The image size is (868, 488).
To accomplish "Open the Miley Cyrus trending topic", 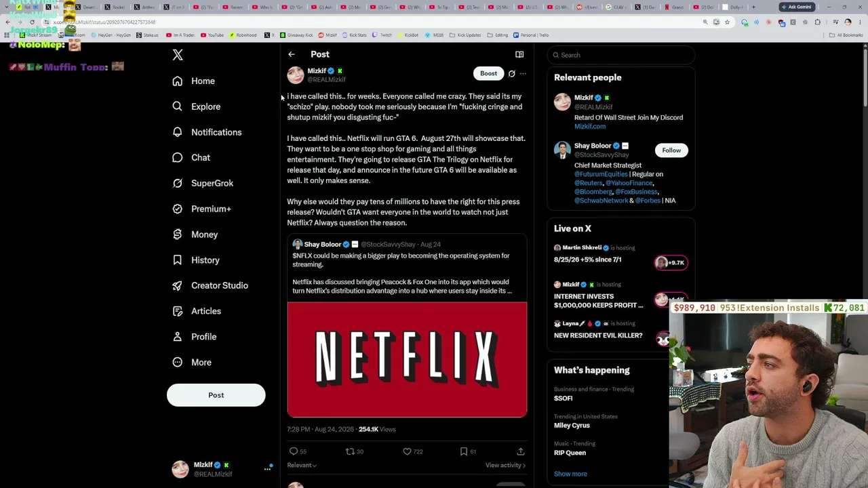I will click(x=572, y=426).
